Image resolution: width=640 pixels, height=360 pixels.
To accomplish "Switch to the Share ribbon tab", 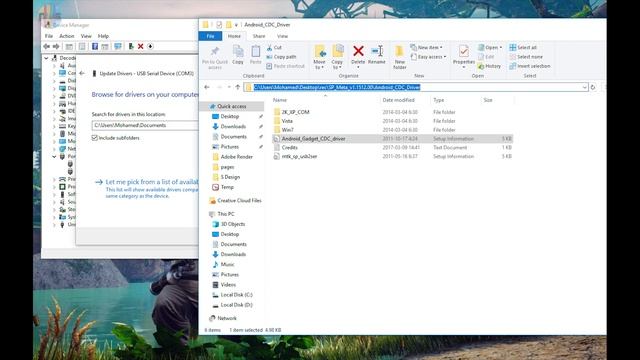I will coord(259,36).
